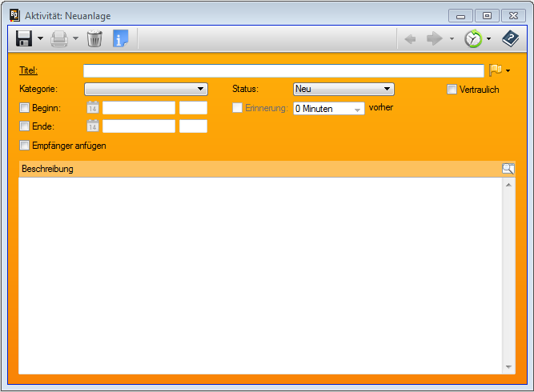Enable the Beginn checkbox
This screenshot has height=392, width=534.
click(x=24, y=107)
